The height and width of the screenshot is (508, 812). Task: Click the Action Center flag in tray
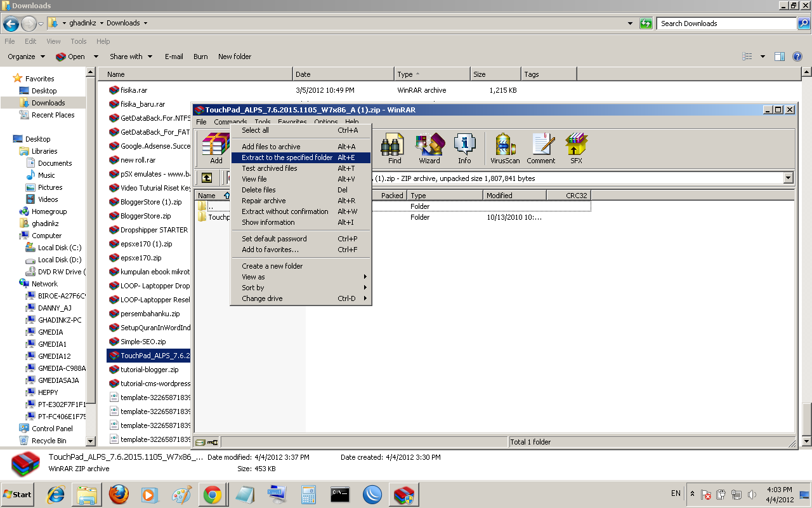(705, 495)
